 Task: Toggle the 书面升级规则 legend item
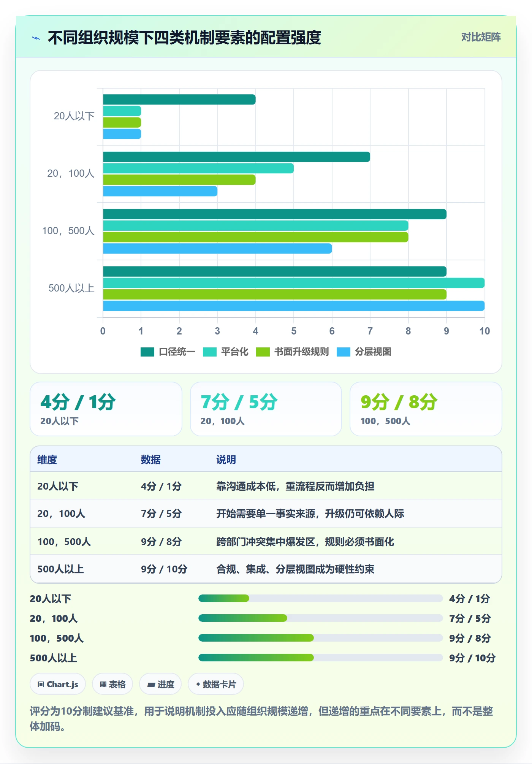(292, 352)
